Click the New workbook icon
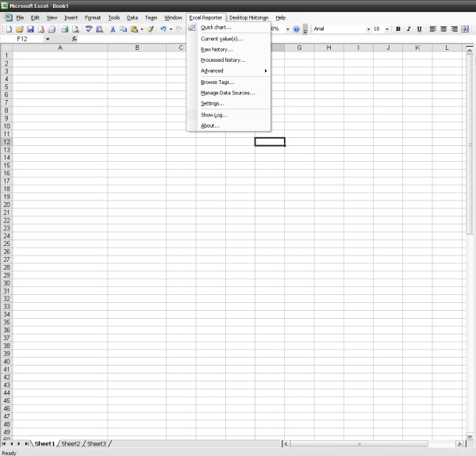The height and width of the screenshot is (456, 476). [9, 29]
